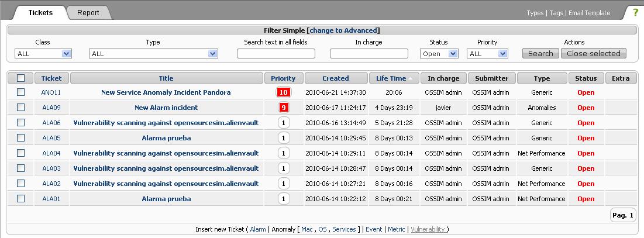This screenshot has width=644, height=238.
Task: Select checkbox for ticket ALA05
Action: (21, 138)
